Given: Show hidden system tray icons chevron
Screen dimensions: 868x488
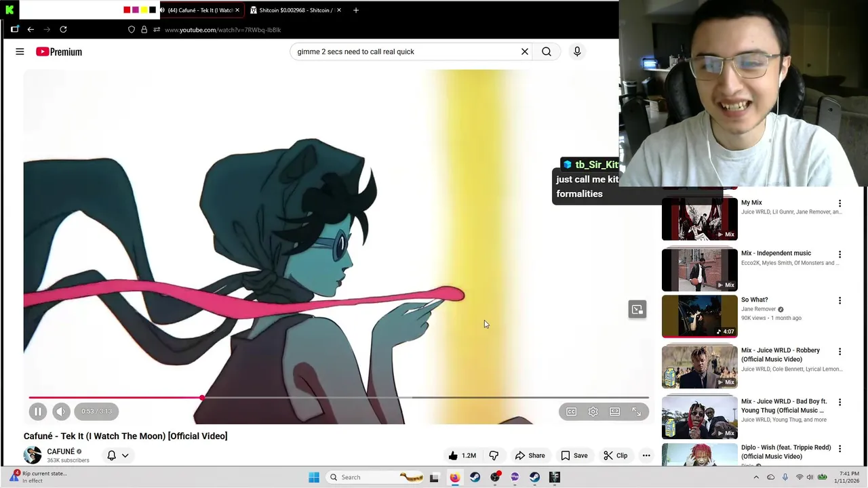Looking at the screenshot, I should click(756, 477).
